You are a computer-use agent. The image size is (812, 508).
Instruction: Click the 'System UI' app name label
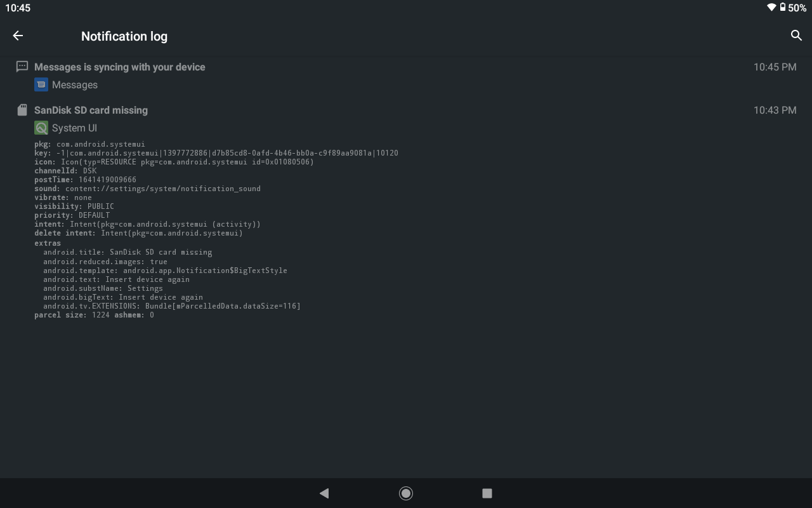click(74, 128)
